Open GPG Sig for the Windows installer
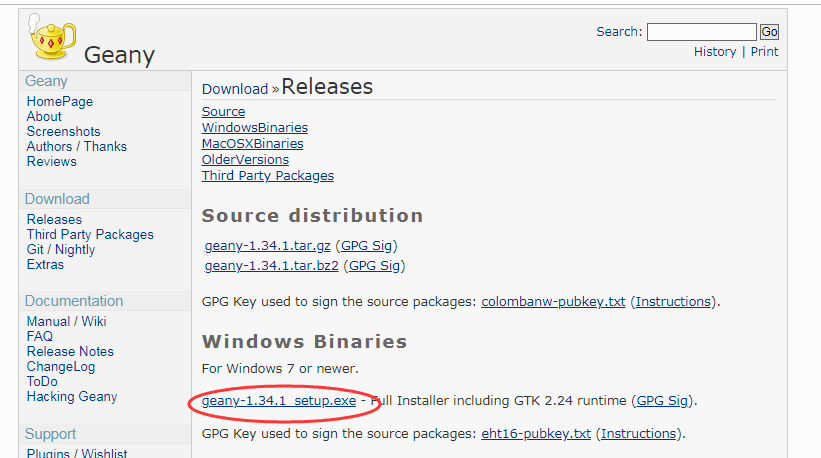 (662, 400)
